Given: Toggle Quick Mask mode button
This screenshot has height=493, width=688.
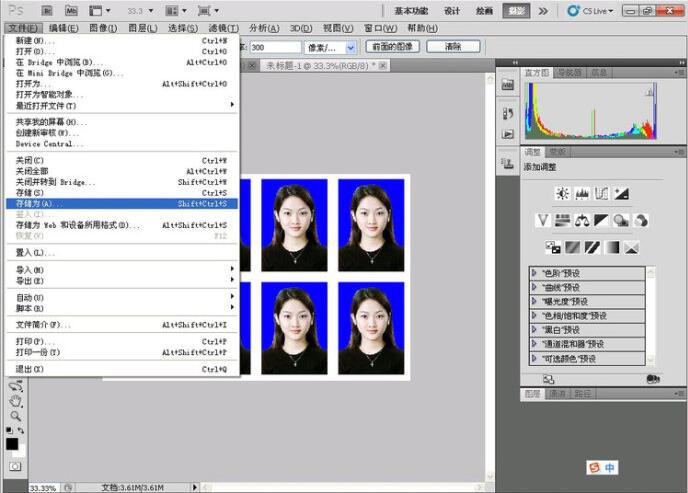Looking at the screenshot, I should pyautogui.click(x=15, y=466).
